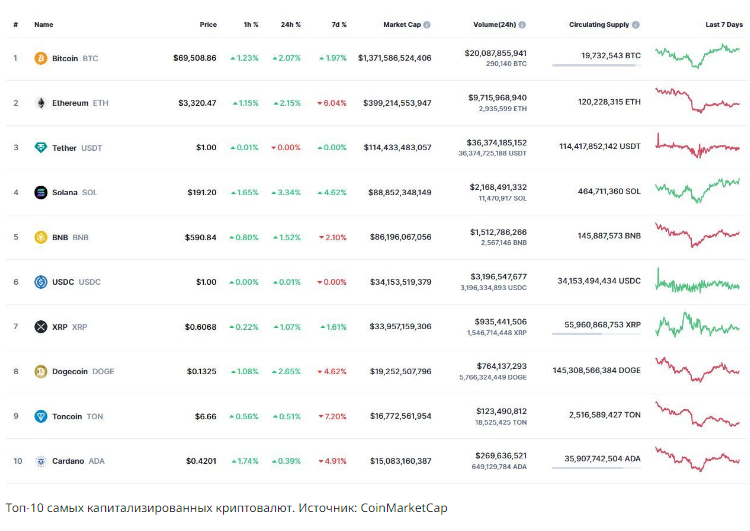Open Dogecoin's last 7 days sparkline chart

click(x=697, y=370)
